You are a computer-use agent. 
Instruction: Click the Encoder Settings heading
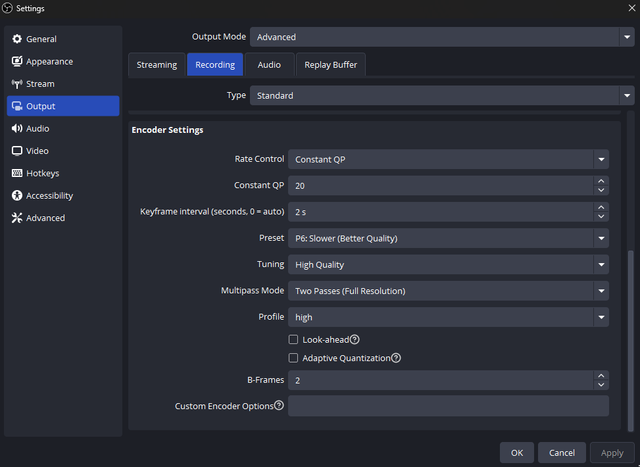tap(167, 130)
